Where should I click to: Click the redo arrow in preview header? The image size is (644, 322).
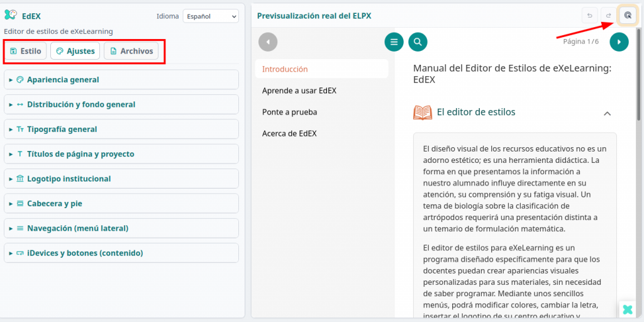[x=608, y=16]
